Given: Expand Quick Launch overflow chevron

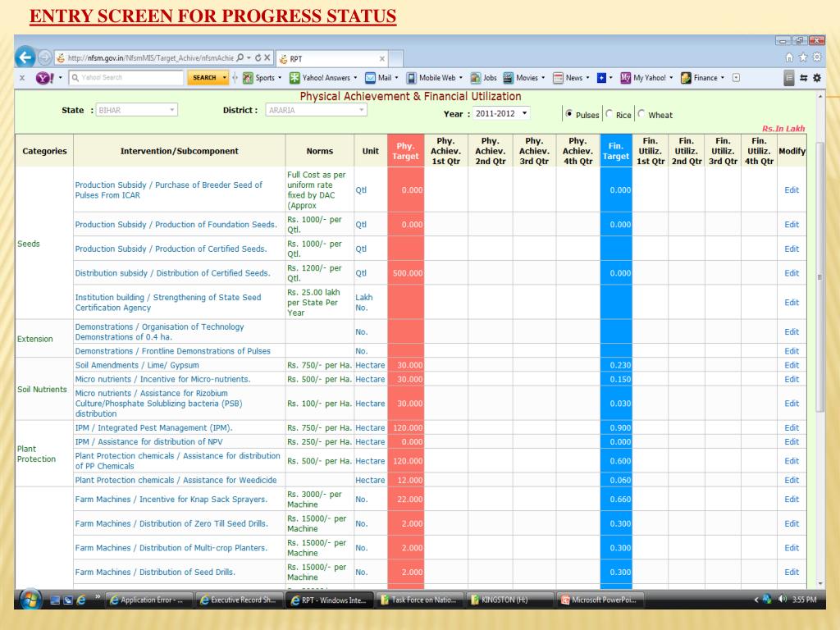Looking at the screenshot, I should click(x=98, y=596).
